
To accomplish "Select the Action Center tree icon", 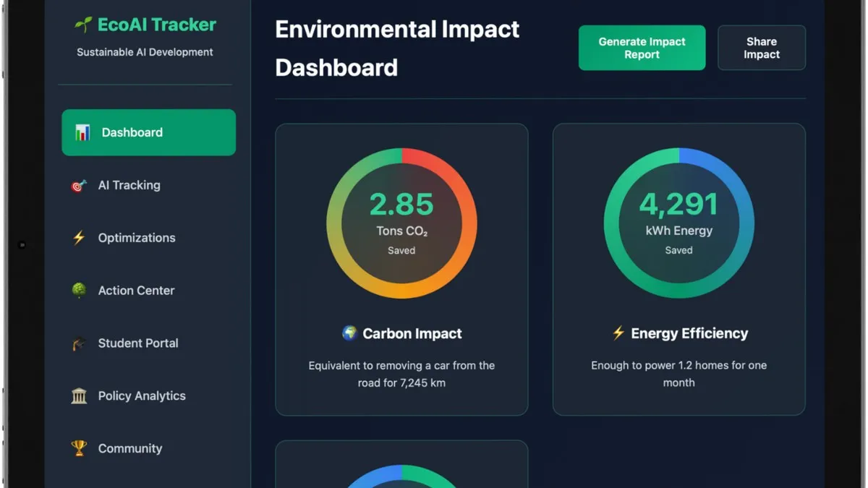I will pyautogui.click(x=78, y=290).
